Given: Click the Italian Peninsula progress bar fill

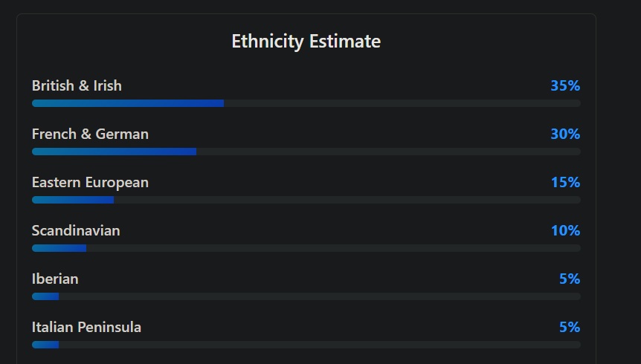Looking at the screenshot, I should [x=45, y=345].
